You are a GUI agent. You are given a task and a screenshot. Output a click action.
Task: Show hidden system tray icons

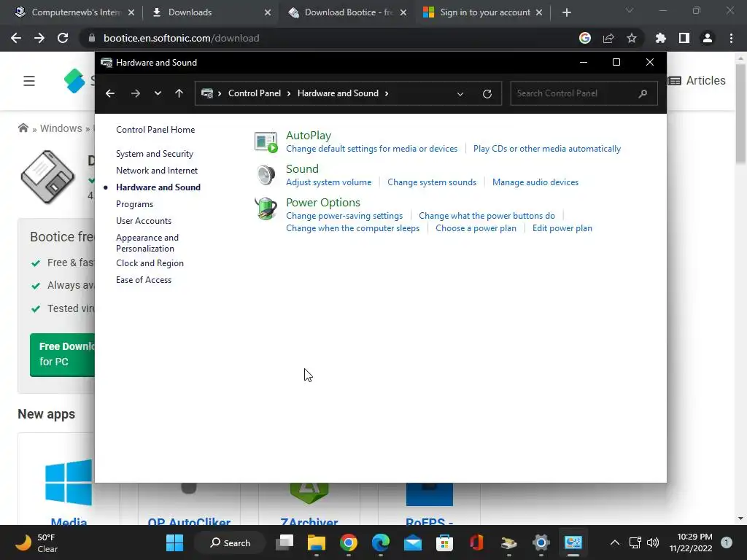615,542
